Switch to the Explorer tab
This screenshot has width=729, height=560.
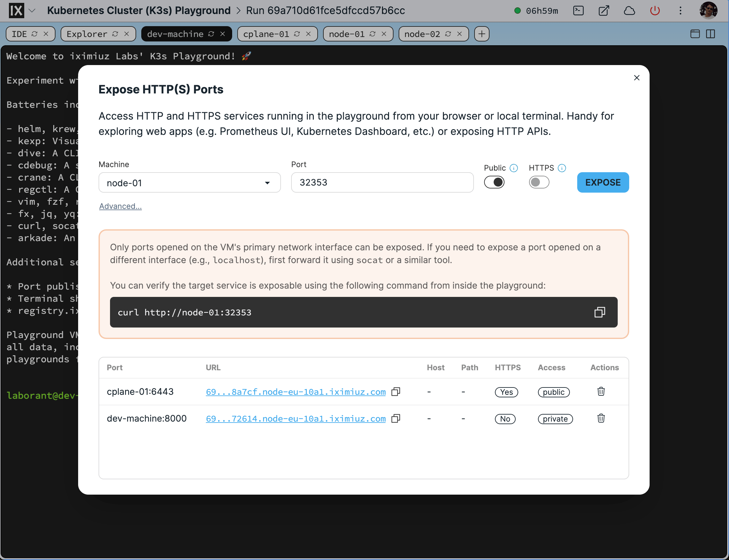point(86,34)
